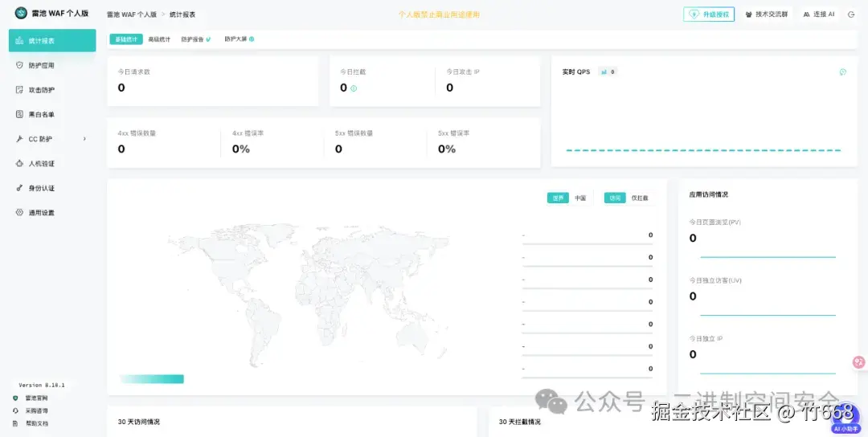This screenshot has height=437, width=868.
Task: Click the 雷池 WAF 个人版 breadcrumb link
Action: [x=132, y=14]
